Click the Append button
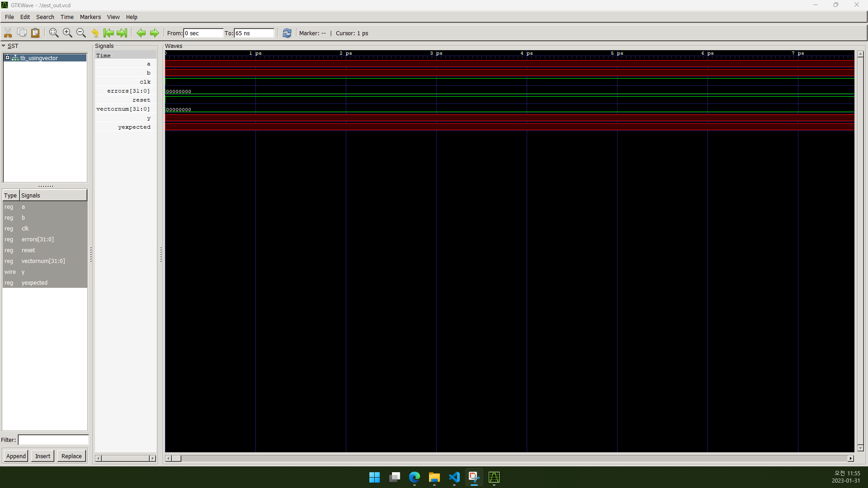Screen dimensions: 868x488 [x=16, y=456]
